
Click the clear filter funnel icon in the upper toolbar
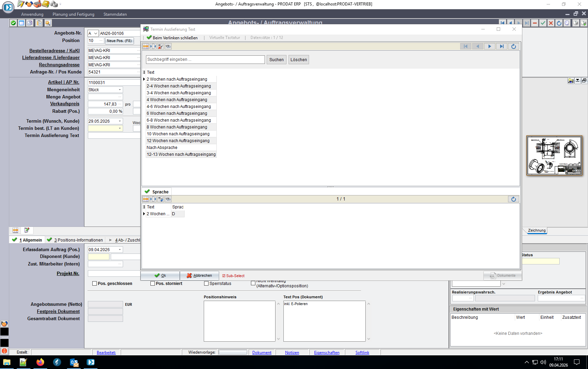pos(161,46)
